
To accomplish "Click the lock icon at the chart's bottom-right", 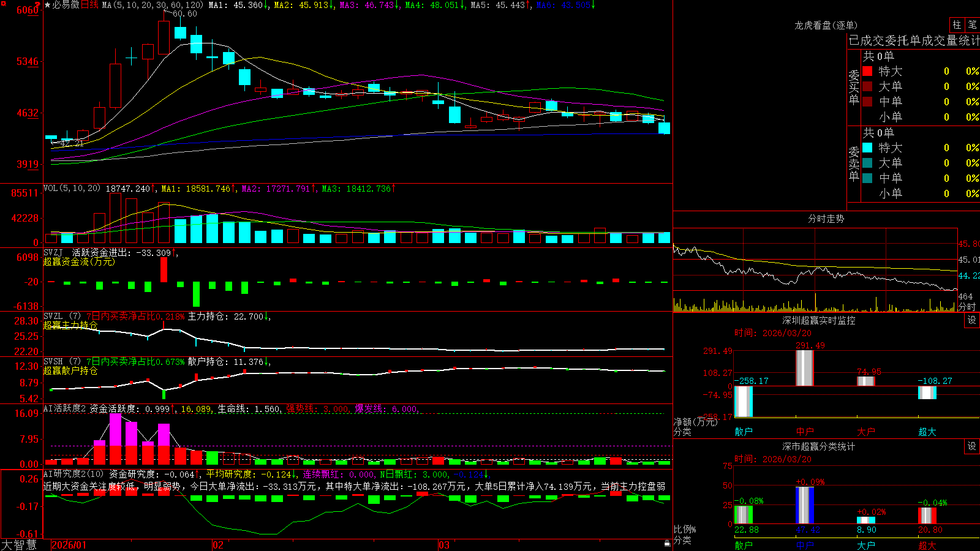I will (x=668, y=543).
